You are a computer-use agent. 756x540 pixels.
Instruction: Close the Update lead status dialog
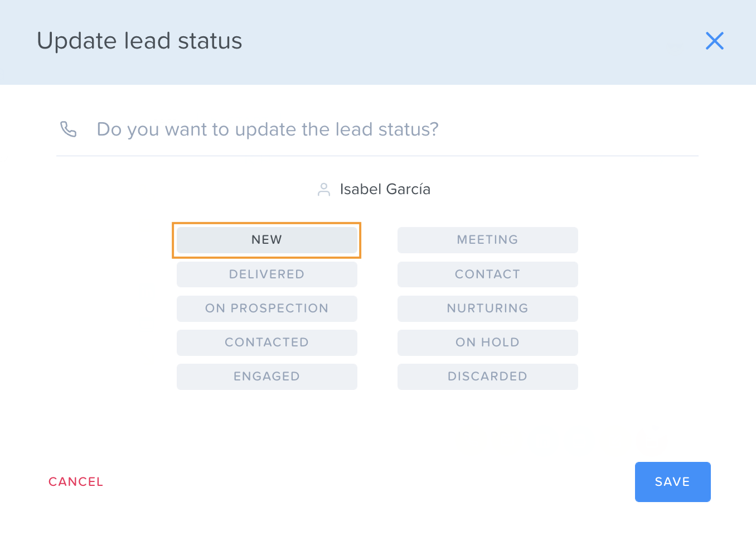click(x=714, y=41)
